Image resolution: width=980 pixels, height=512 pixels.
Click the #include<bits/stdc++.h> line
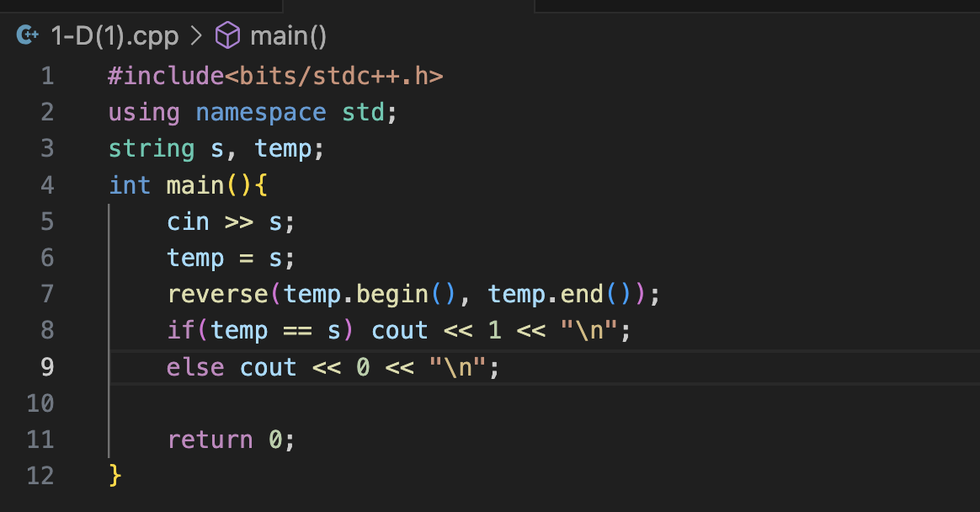coord(275,77)
